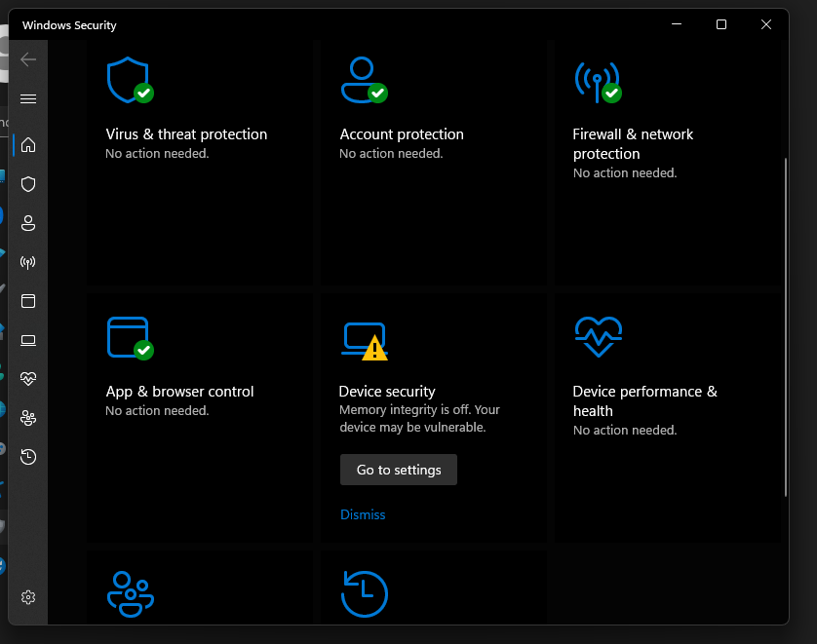Screen dimensions: 817x644
Task: Click the Go to settings button
Action: coord(399,470)
